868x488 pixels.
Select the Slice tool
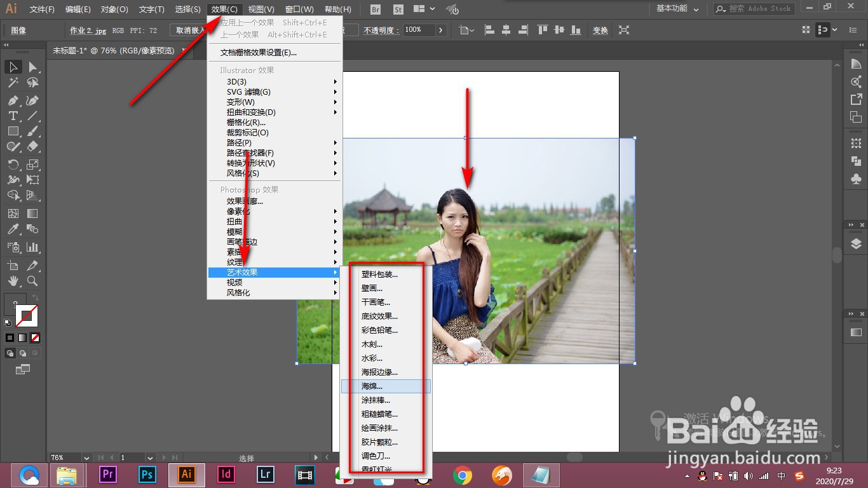point(32,265)
